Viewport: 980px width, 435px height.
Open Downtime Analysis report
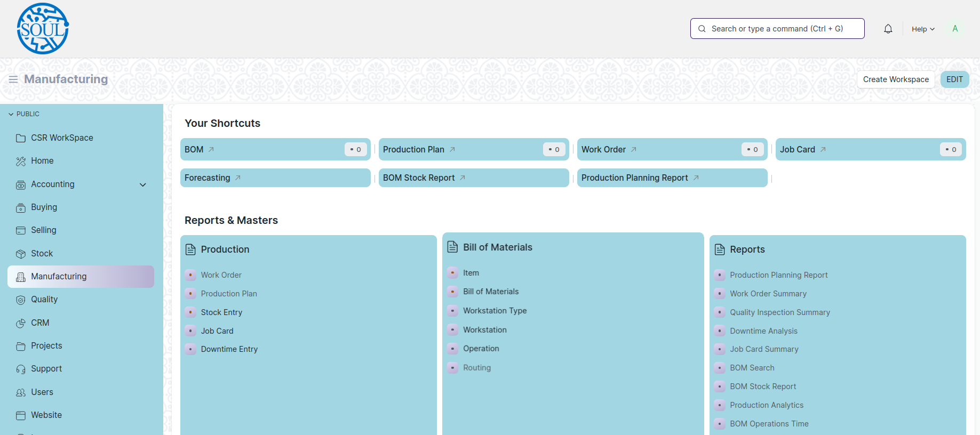(763, 331)
